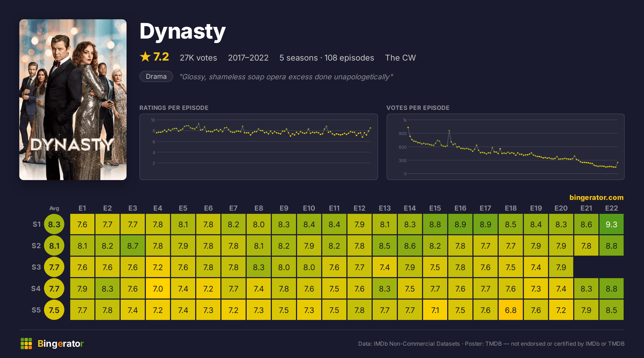
Task: Click the S3 season row label
Action: coord(36,267)
